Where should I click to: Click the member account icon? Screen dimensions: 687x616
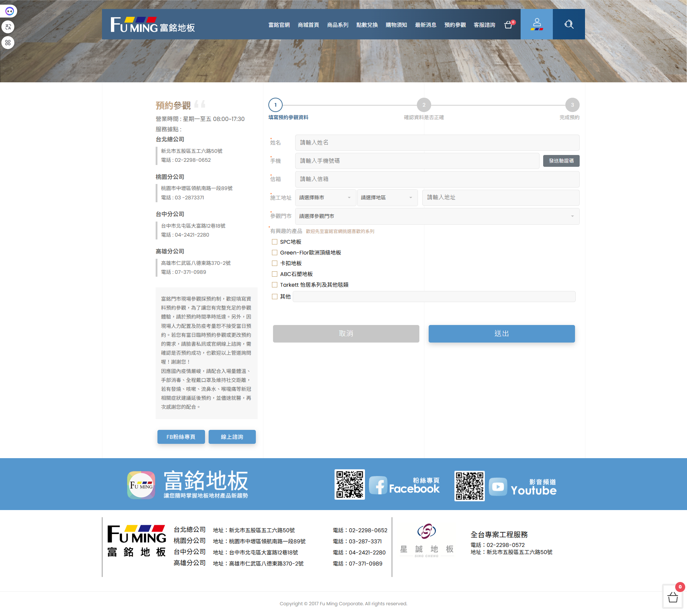click(x=536, y=24)
